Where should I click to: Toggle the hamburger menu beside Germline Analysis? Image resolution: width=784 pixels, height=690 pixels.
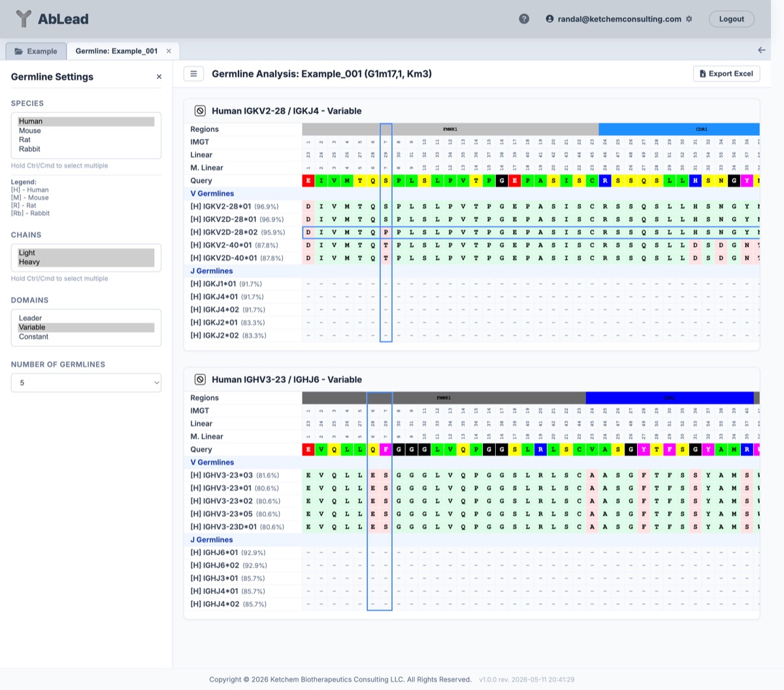point(193,74)
